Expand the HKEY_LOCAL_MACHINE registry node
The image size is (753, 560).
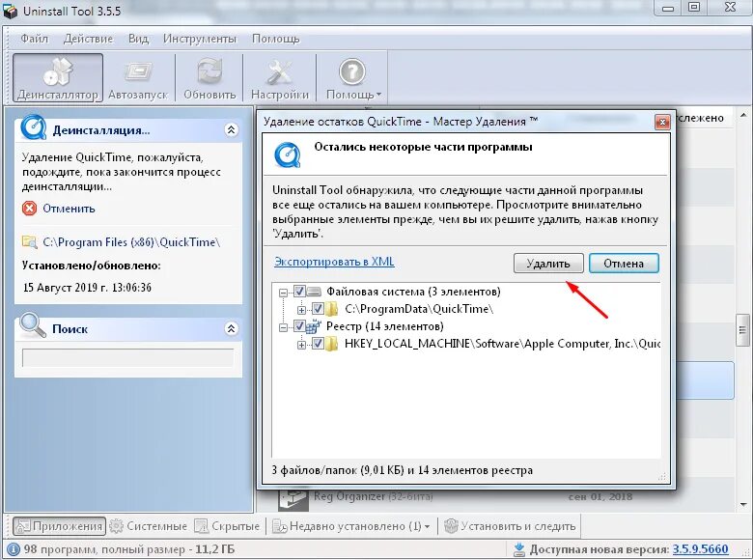pos(301,345)
